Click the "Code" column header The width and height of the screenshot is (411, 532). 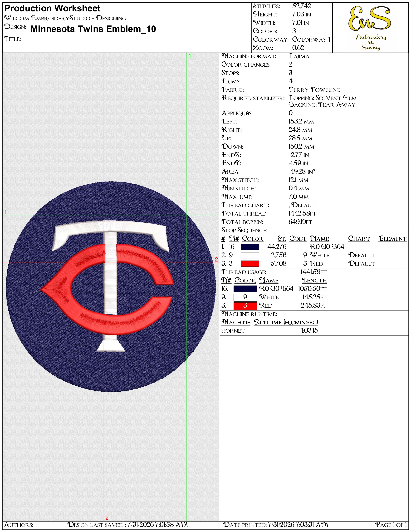pos(298,238)
